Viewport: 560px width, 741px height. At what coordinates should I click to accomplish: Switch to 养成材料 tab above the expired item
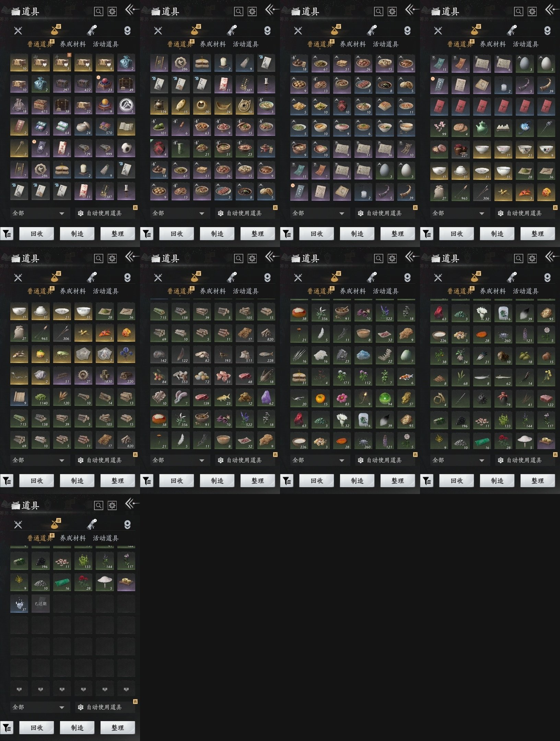click(x=73, y=538)
